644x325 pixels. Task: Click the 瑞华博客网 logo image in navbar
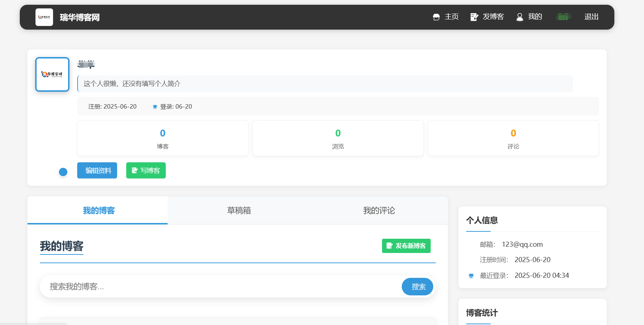click(44, 17)
